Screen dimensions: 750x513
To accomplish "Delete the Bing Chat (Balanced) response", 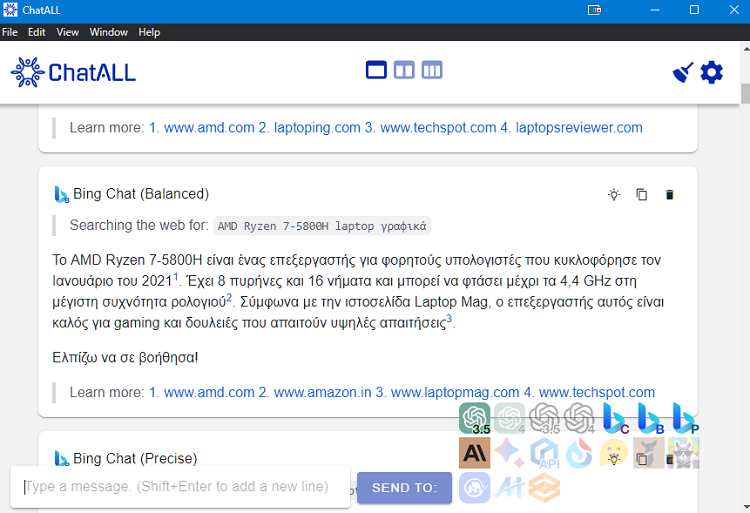I will [670, 194].
